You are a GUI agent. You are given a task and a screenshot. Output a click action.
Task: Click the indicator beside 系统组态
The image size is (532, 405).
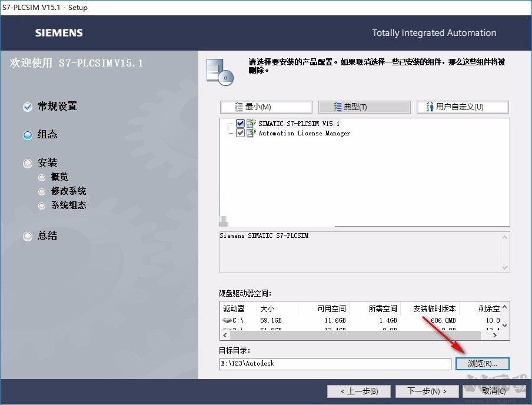[42, 206]
